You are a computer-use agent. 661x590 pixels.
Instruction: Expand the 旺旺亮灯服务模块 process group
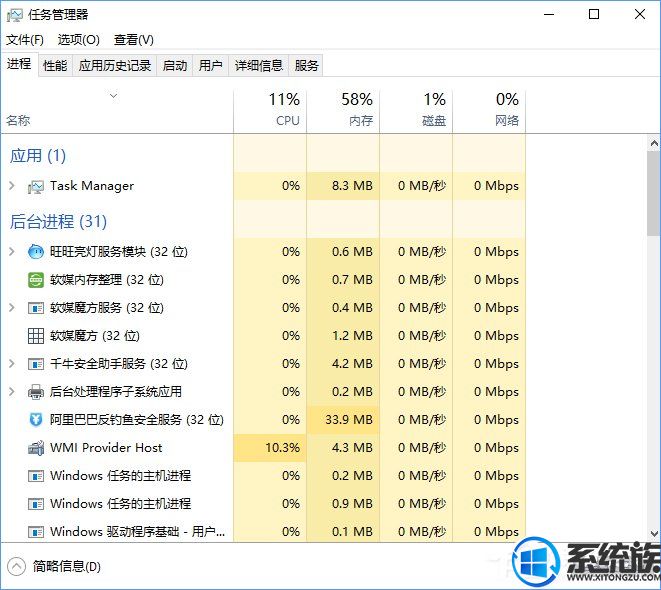(12, 252)
